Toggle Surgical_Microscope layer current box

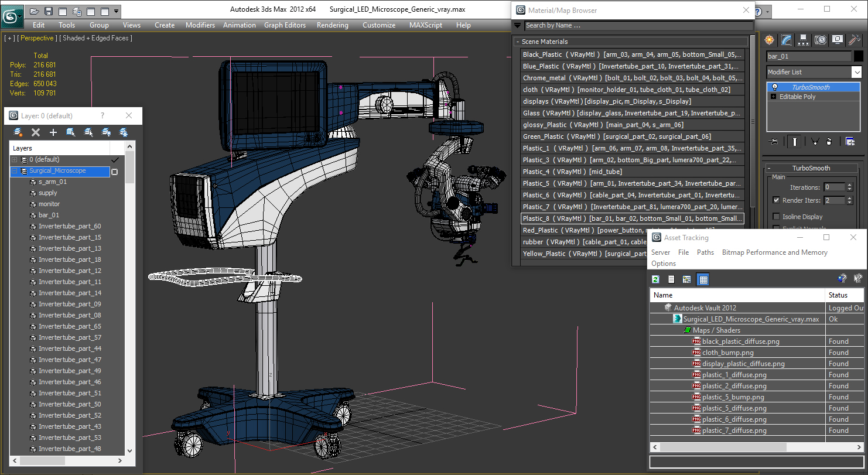(114, 172)
